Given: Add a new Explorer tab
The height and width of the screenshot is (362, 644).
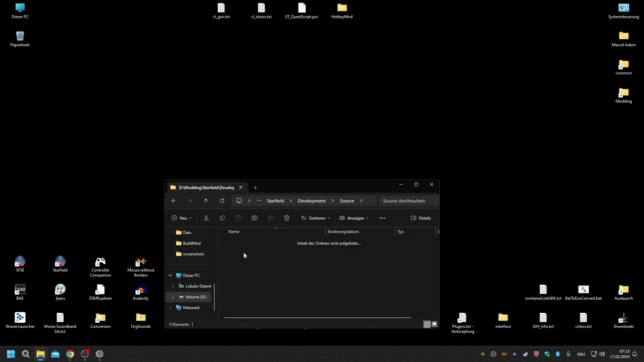Looking at the screenshot, I should (255, 188).
